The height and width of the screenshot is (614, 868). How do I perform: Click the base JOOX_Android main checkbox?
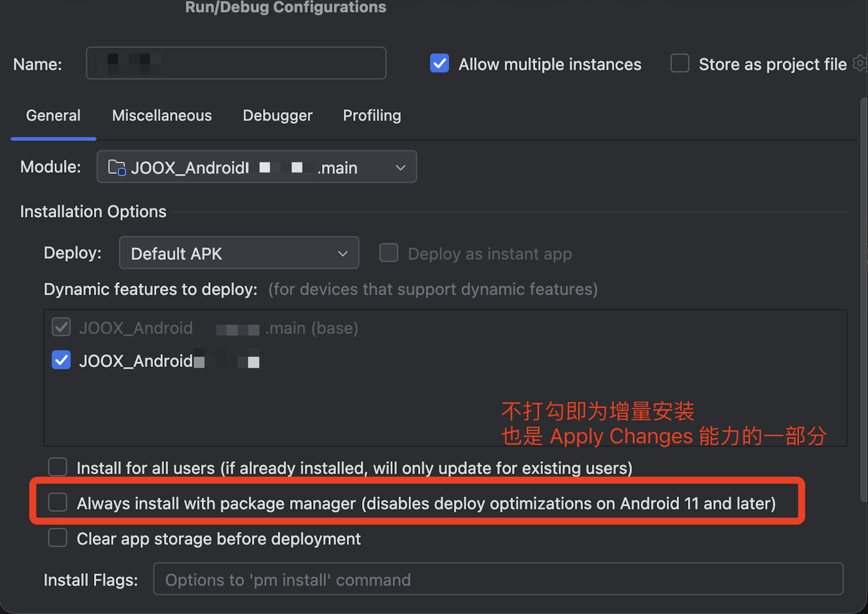(x=61, y=327)
